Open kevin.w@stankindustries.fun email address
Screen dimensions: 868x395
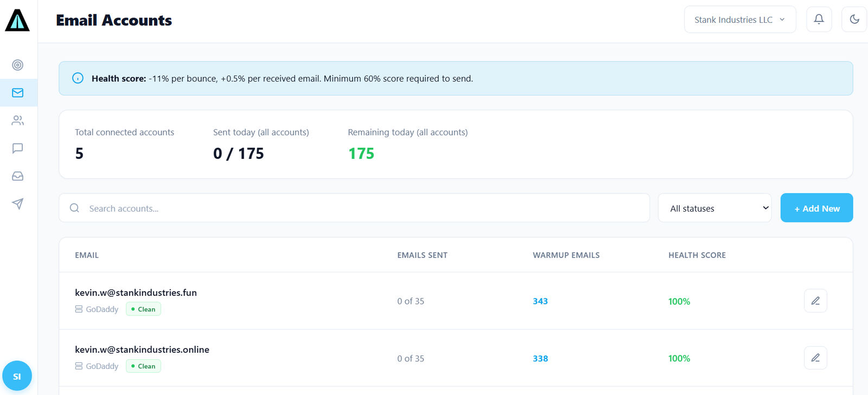click(x=136, y=292)
